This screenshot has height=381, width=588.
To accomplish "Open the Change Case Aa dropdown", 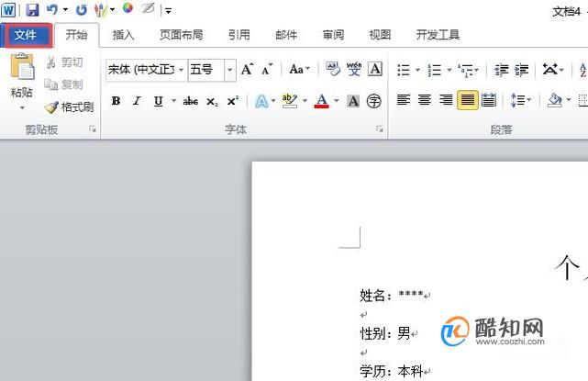I will pos(299,70).
